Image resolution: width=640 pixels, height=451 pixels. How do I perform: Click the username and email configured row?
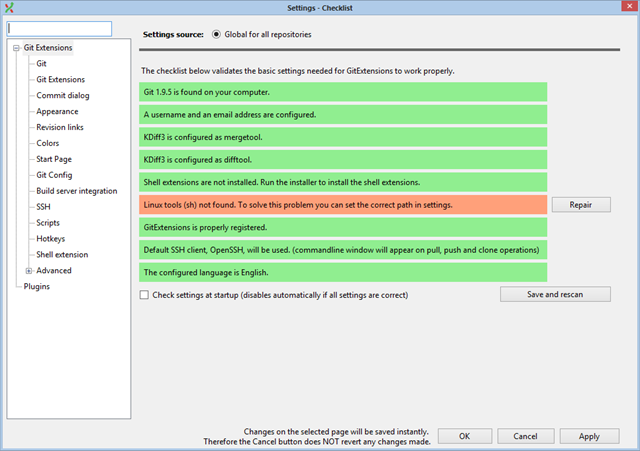(343, 115)
